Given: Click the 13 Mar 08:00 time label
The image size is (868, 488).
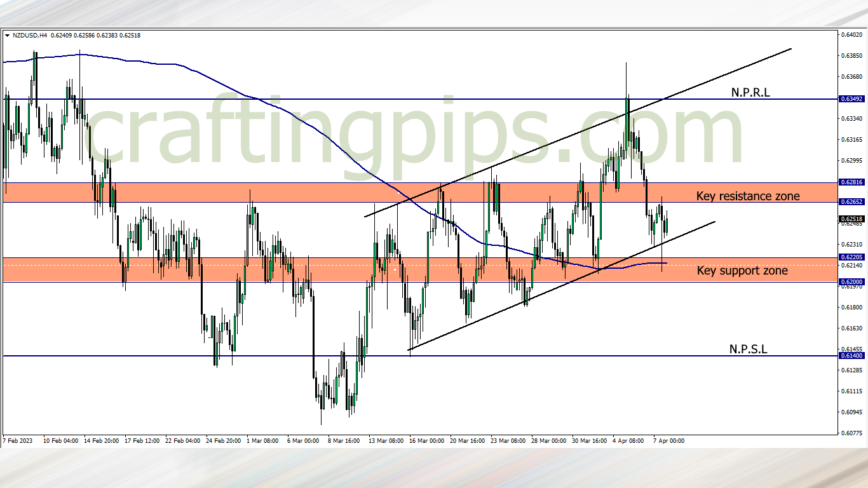Looking at the screenshot, I should click(386, 440).
